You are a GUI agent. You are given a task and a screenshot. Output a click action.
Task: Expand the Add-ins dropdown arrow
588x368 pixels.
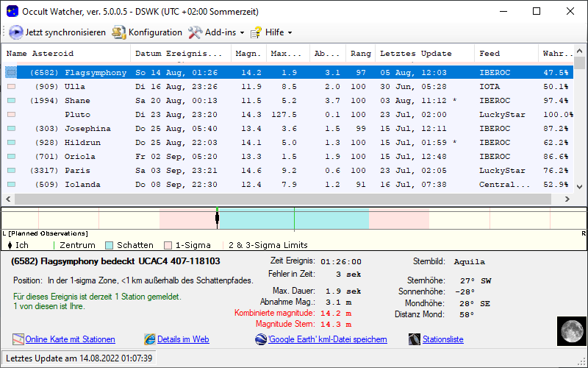pos(242,33)
